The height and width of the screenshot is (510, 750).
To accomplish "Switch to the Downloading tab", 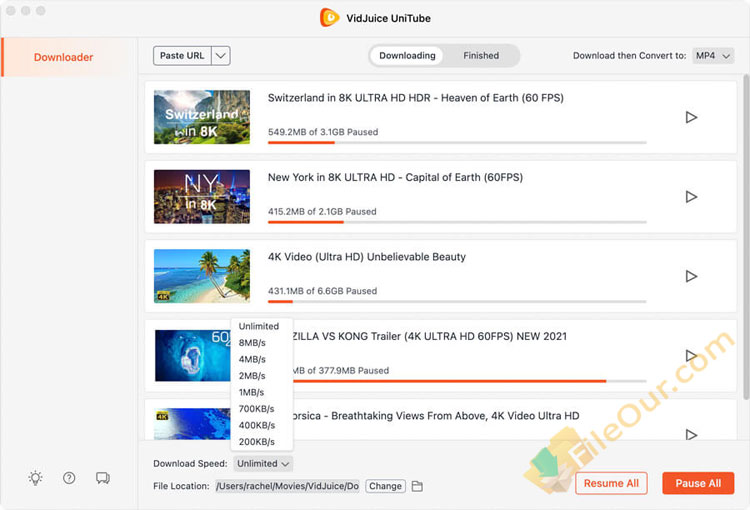I will (x=407, y=56).
